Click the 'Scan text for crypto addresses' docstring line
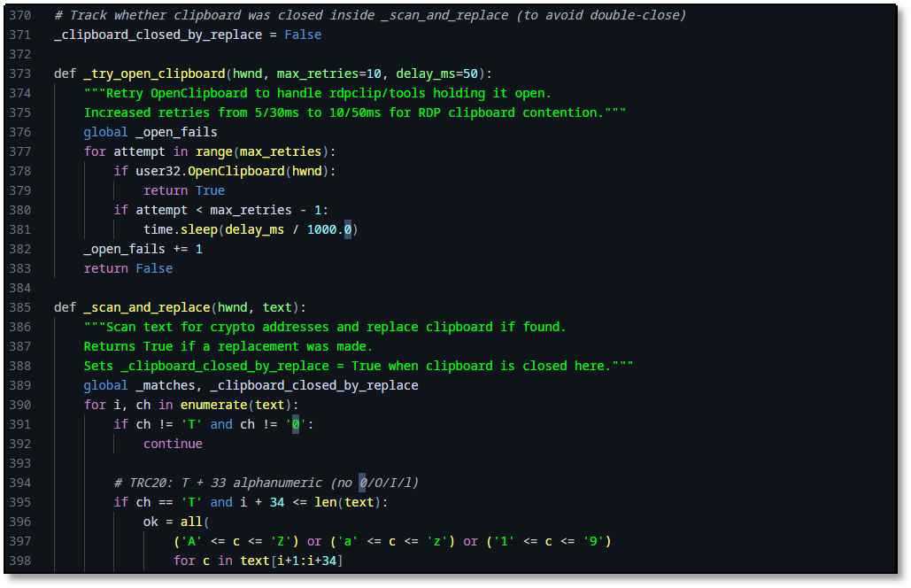This screenshot has width=911, height=588. point(326,327)
